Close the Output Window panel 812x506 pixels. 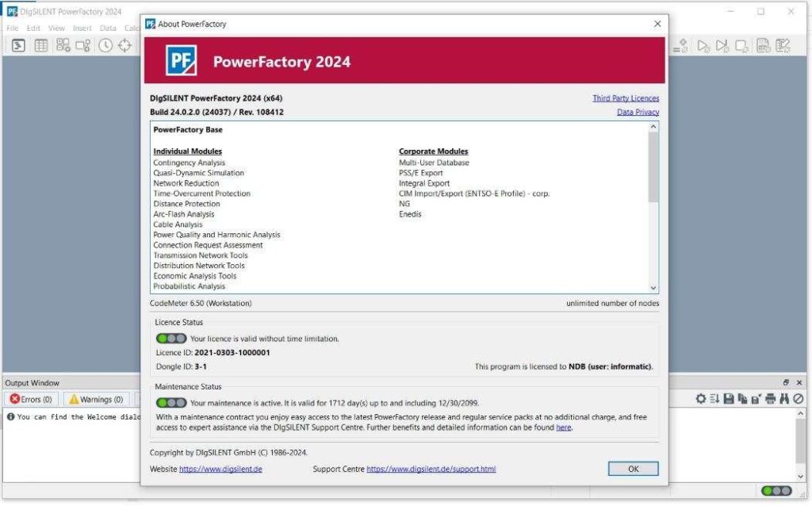click(799, 383)
